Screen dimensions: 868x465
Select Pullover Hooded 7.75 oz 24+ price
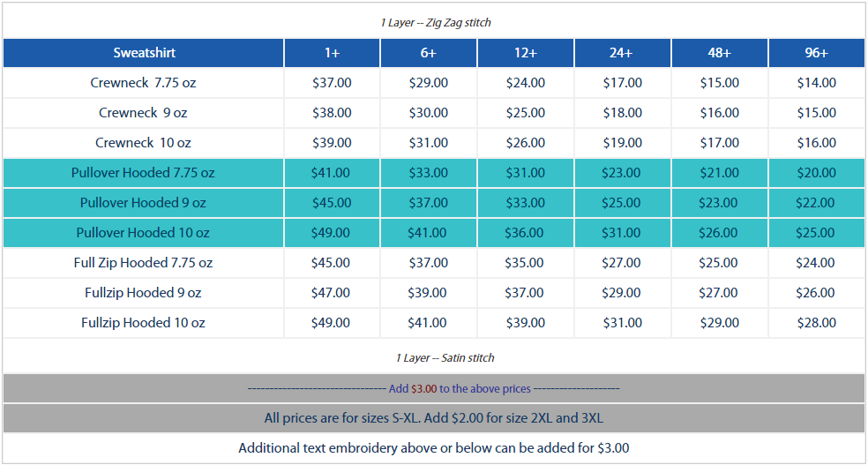click(622, 173)
